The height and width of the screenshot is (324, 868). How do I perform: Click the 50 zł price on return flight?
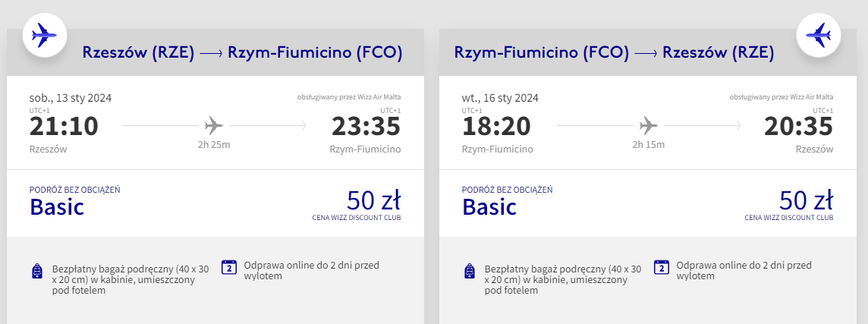pos(806,200)
